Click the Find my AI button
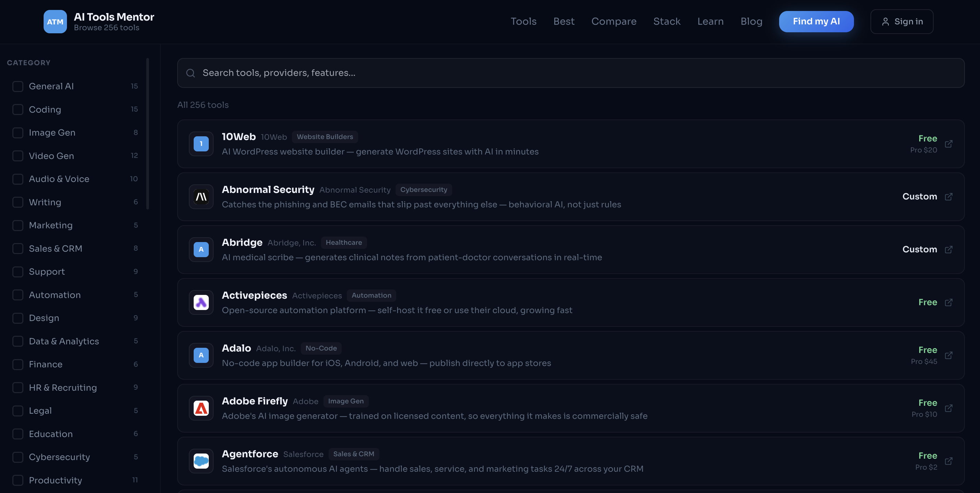 (x=816, y=21)
